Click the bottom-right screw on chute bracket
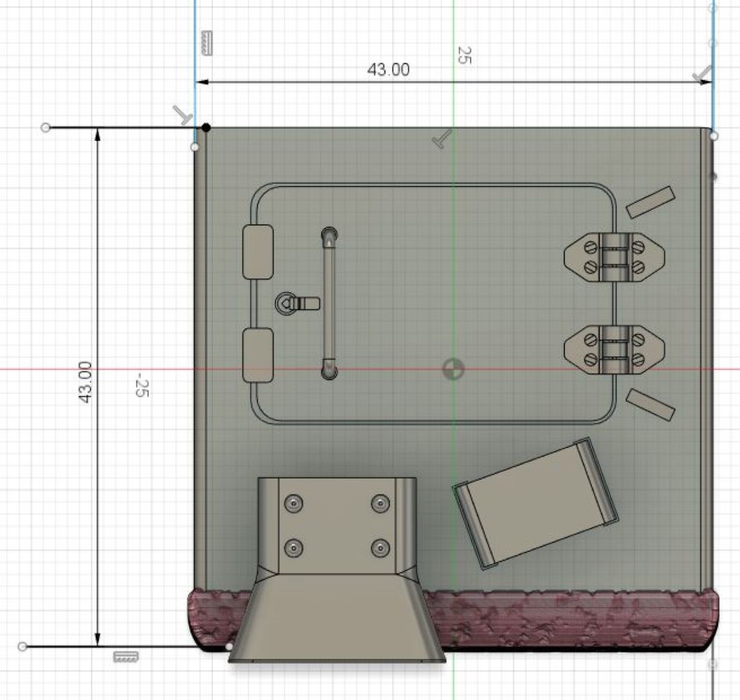This screenshot has width=740, height=700. (380, 548)
